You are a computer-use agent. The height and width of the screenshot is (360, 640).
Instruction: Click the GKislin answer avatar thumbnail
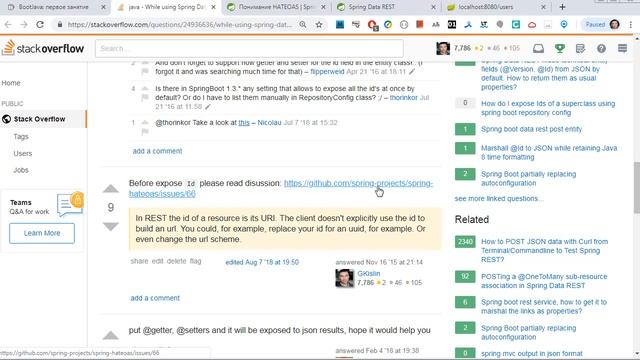tap(344, 278)
